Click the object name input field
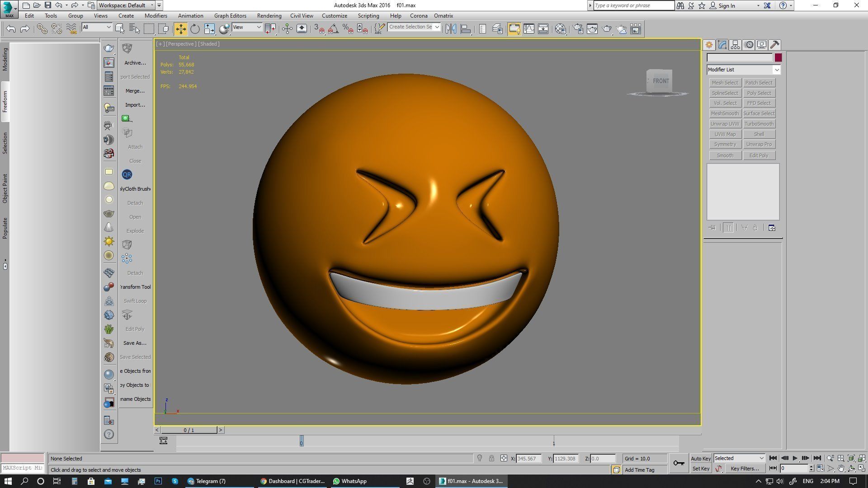This screenshot has width=868, height=488. pos(740,57)
